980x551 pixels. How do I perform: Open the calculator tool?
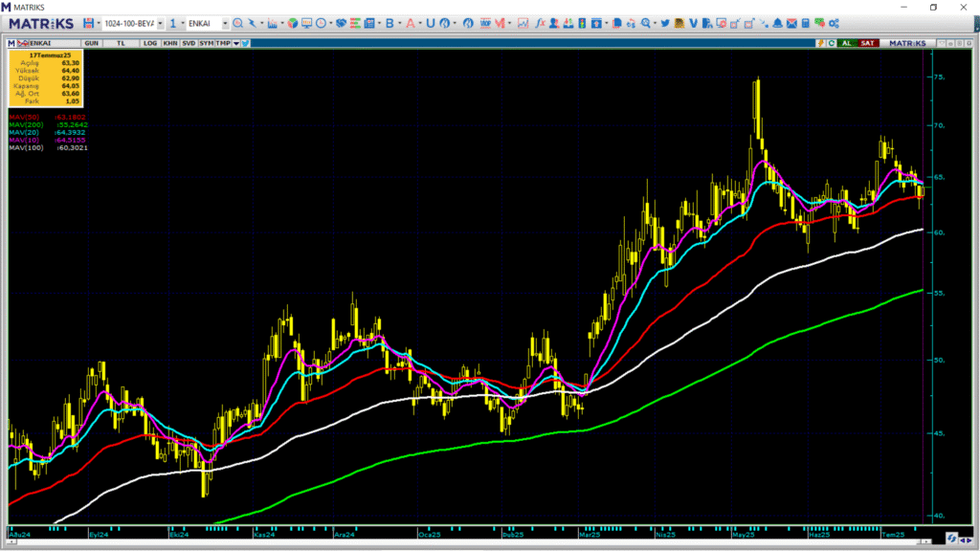806,23
